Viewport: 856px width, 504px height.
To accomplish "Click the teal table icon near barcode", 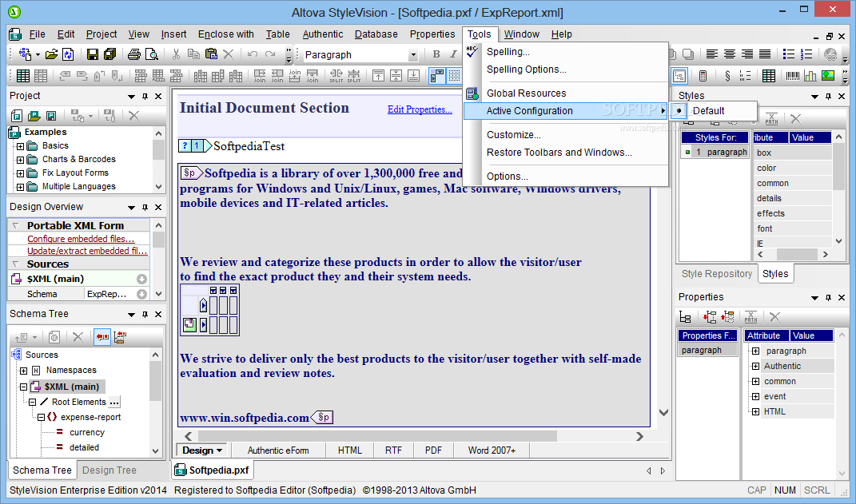I will click(769, 76).
